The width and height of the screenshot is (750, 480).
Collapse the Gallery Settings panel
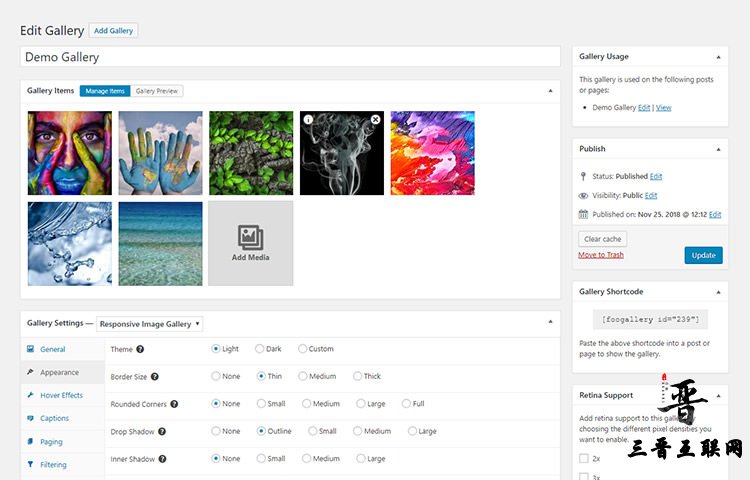coord(550,322)
